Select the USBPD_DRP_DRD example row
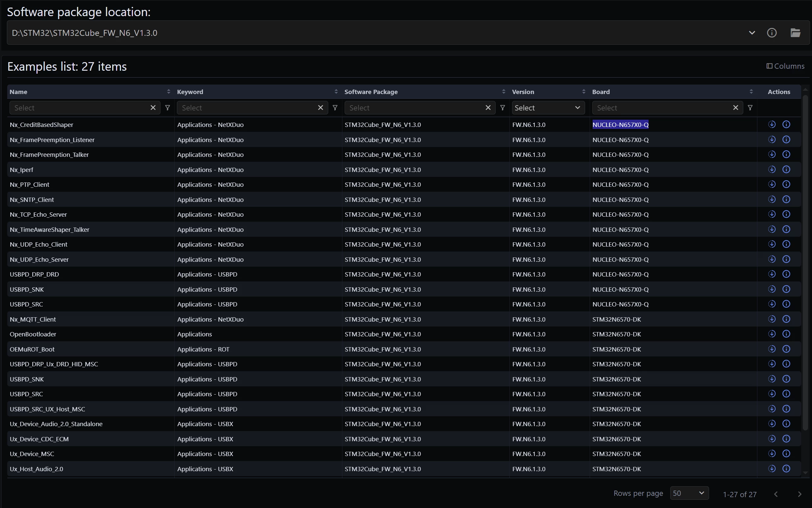The width and height of the screenshot is (812, 508). click(x=403, y=275)
